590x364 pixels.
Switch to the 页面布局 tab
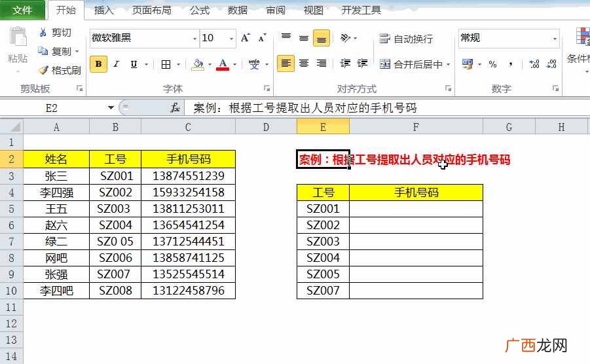click(152, 10)
